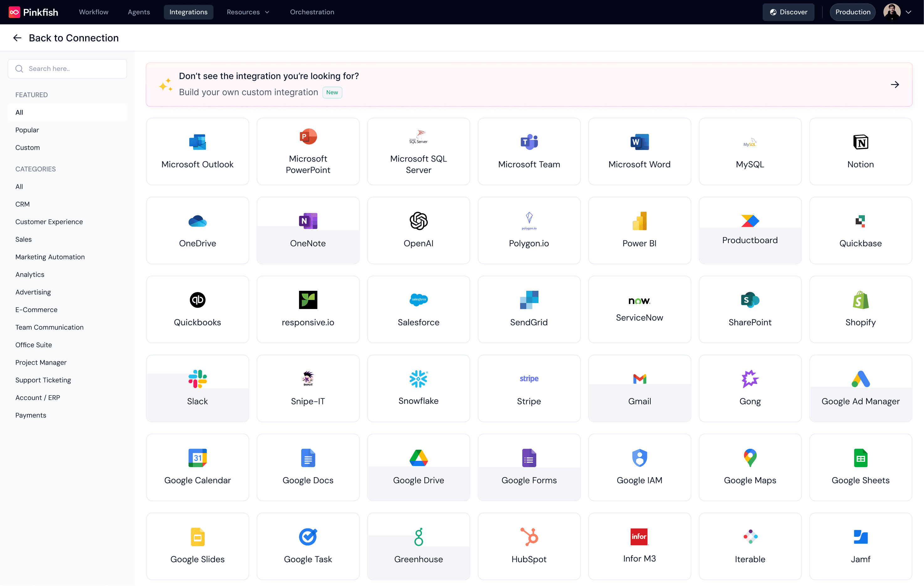
Task: Expand the profile account dropdown
Action: (x=897, y=12)
